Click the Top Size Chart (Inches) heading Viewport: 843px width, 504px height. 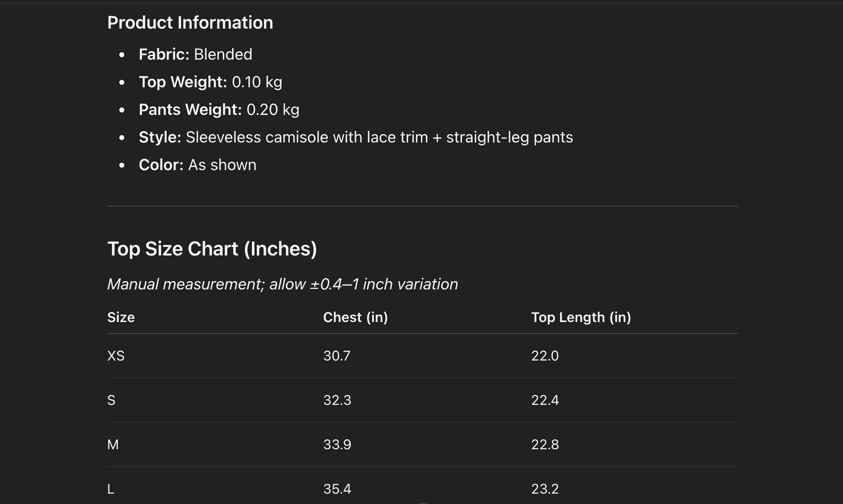click(x=212, y=249)
